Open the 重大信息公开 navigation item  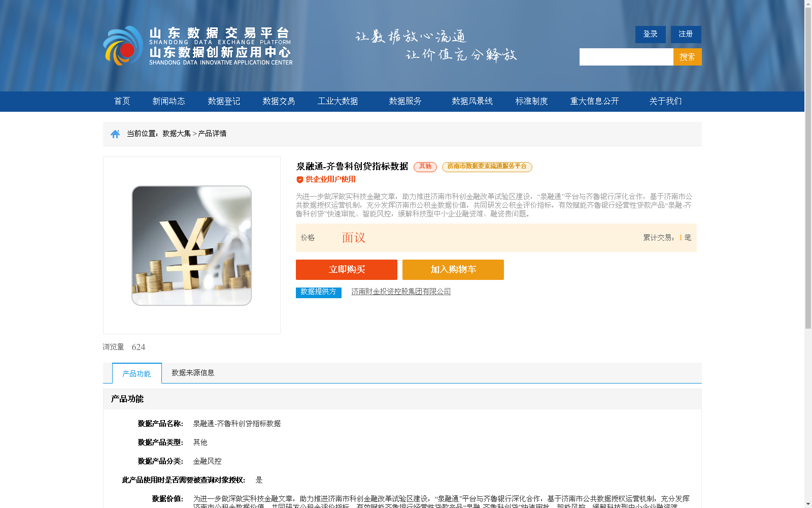point(594,101)
